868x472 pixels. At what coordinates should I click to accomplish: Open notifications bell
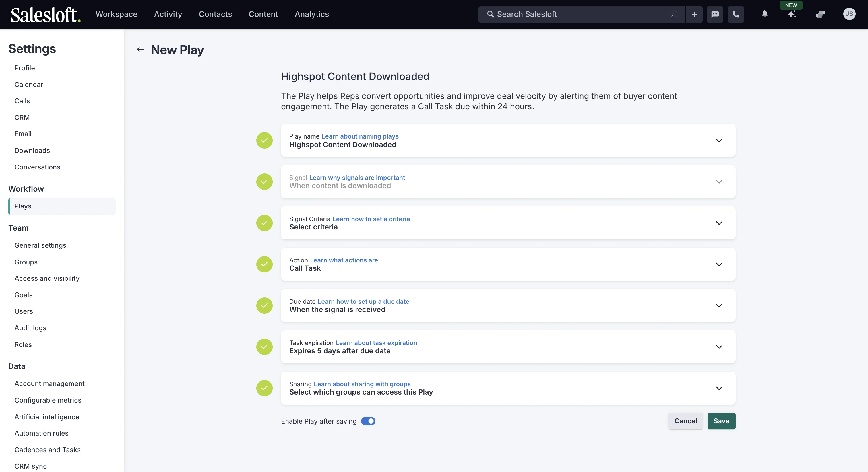pos(765,14)
